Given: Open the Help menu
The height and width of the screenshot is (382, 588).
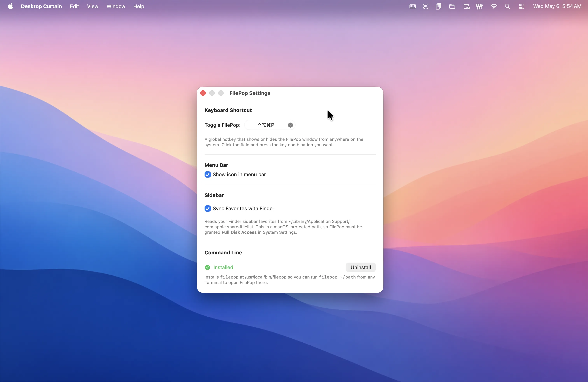Looking at the screenshot, I should [139, 6].
